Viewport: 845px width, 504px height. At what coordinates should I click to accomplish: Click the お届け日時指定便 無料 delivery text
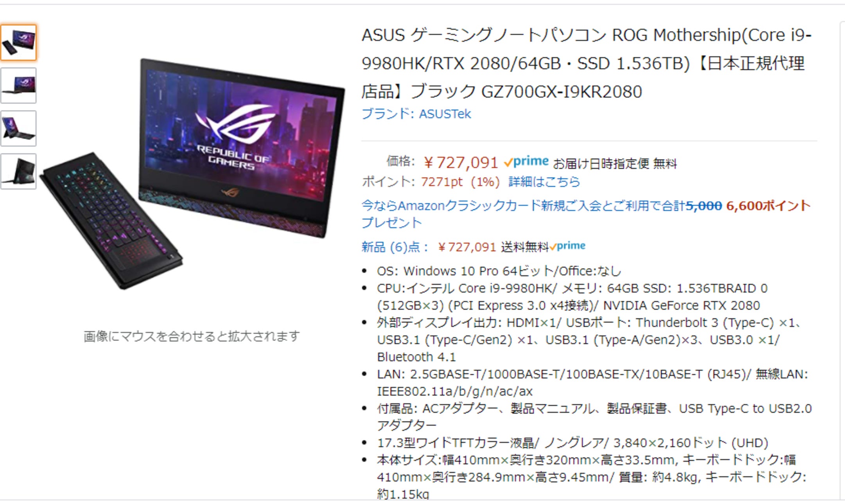(615, 163)
